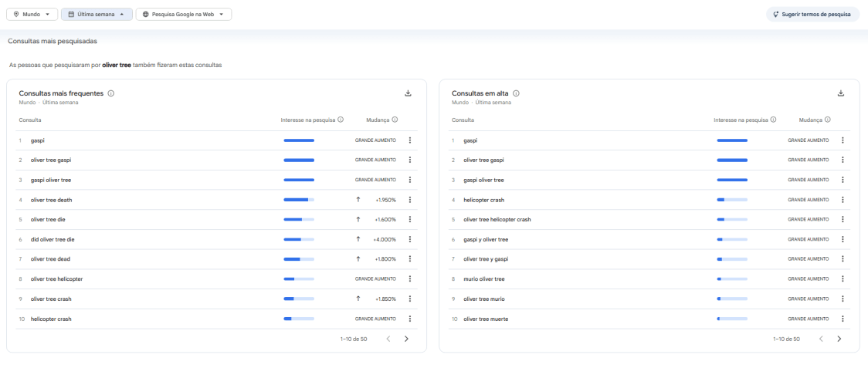
Task: Open query oliver tree muerte
Action: [x=486, y=319]
